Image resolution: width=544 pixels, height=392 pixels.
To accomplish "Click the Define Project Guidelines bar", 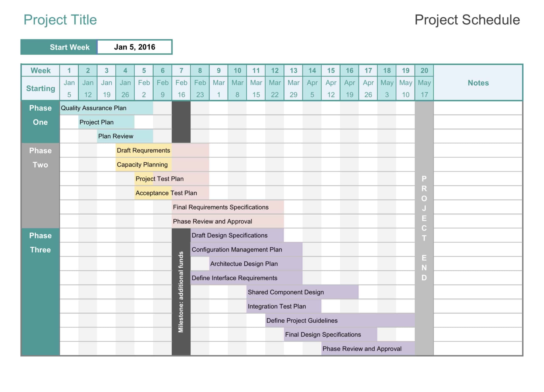I will pos(340,321).
